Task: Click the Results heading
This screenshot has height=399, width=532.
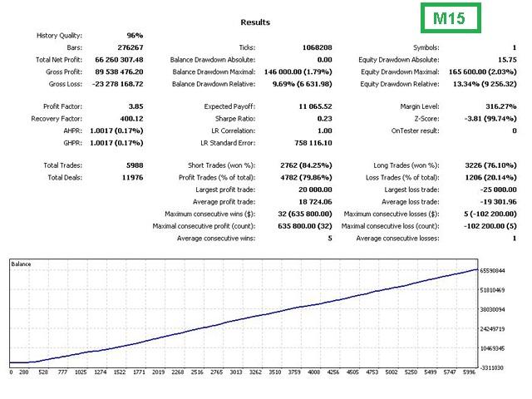Action: click(255, 22)
